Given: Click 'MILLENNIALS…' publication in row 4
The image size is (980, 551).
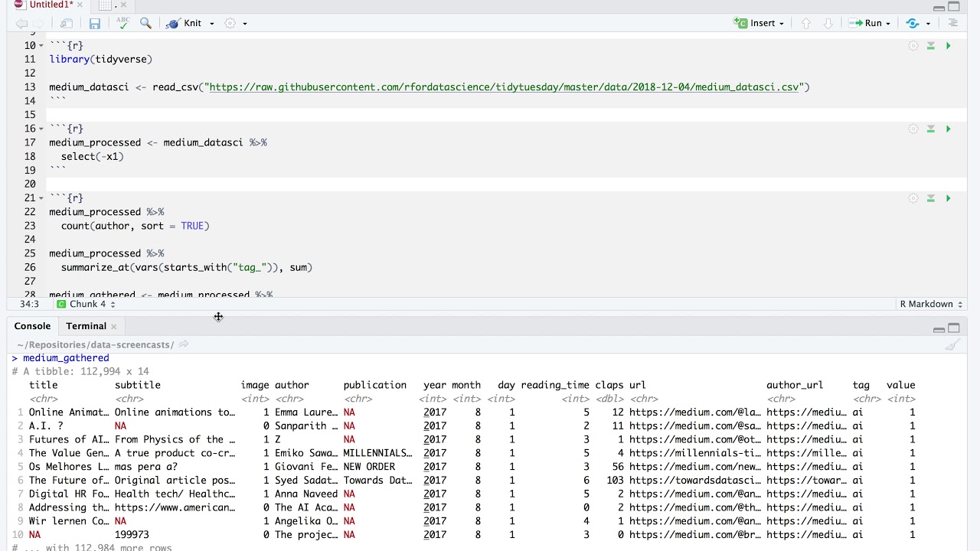Looking at the screenshot, I should coord(377,453).
